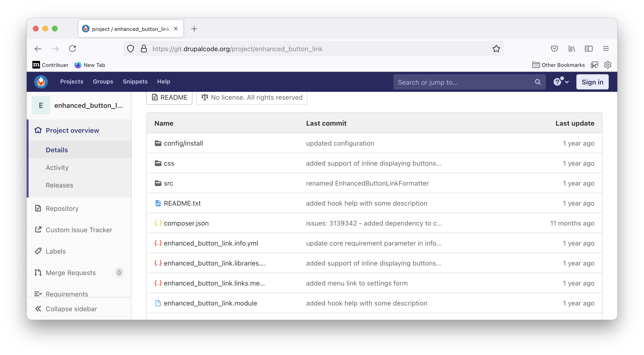Screen dimensions: 644x355
Task: Open the src folder link
Action: [168, 183]
